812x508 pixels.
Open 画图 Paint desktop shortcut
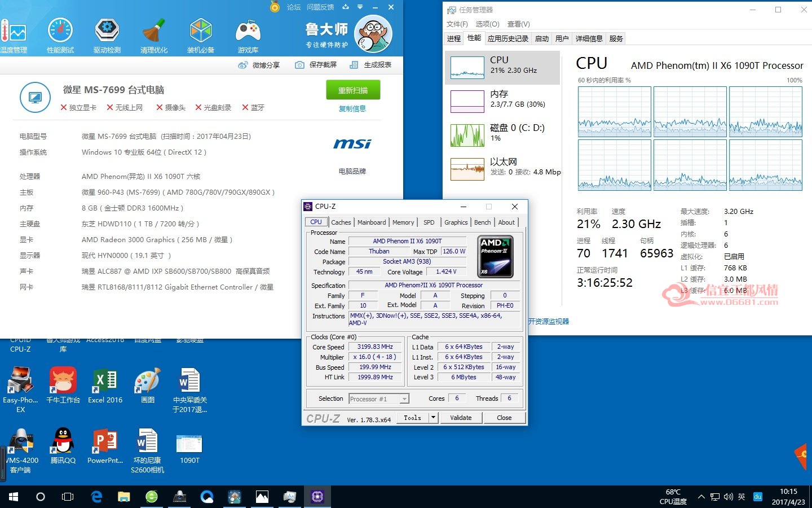point(147,386)
